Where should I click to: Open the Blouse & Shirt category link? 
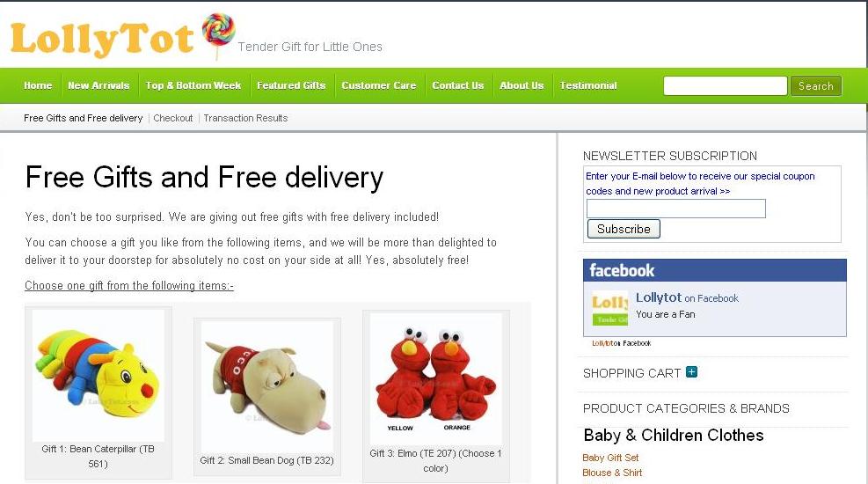[612, 473]
